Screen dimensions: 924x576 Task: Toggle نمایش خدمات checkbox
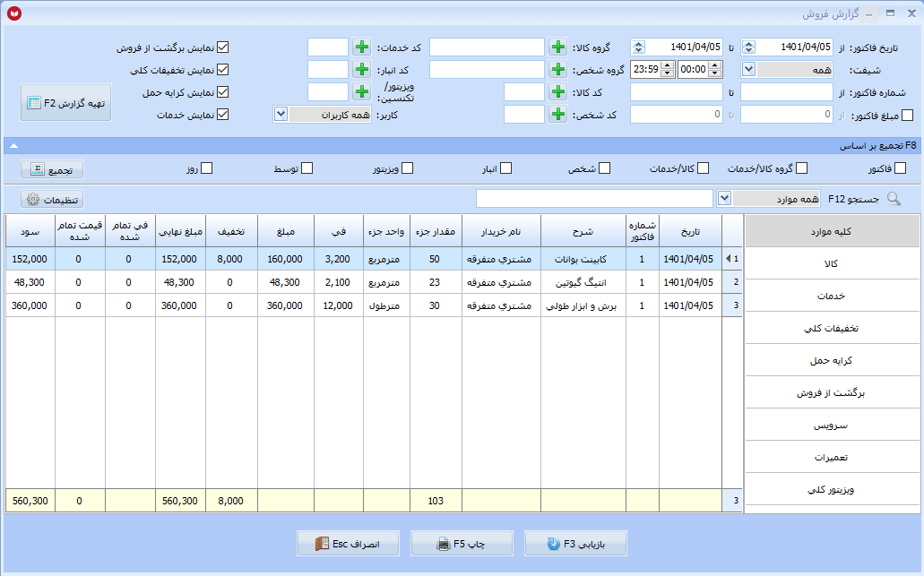223,115
